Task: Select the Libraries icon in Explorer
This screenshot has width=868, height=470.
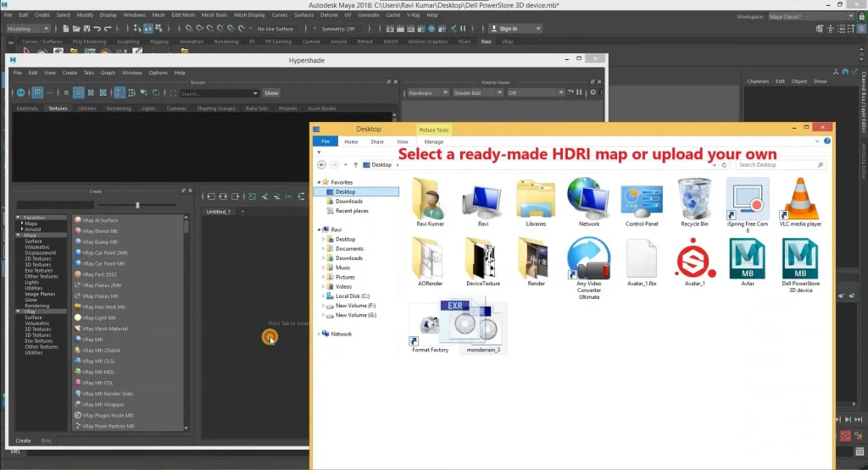Action: tap(536, 202)
